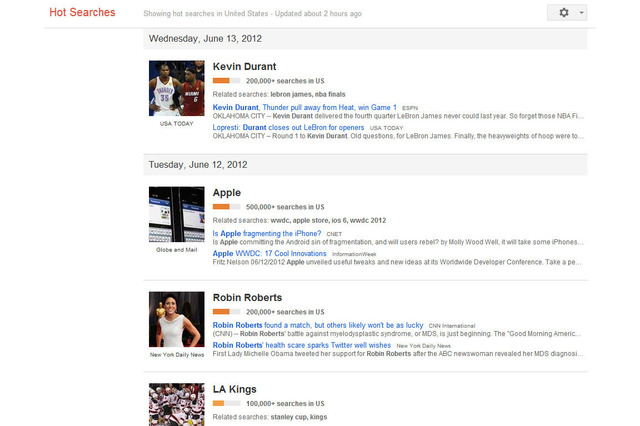640x426 pixels.
Task: Click '500,000+ searches in US' text
Action: coord(285,207)
